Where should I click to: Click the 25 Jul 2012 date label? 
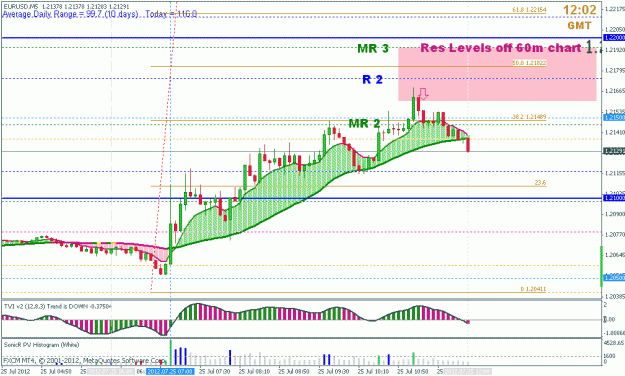coord(16,372)
